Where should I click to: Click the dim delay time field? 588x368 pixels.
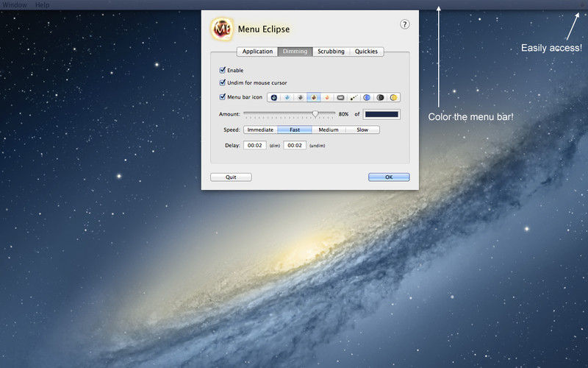point(255,146)
